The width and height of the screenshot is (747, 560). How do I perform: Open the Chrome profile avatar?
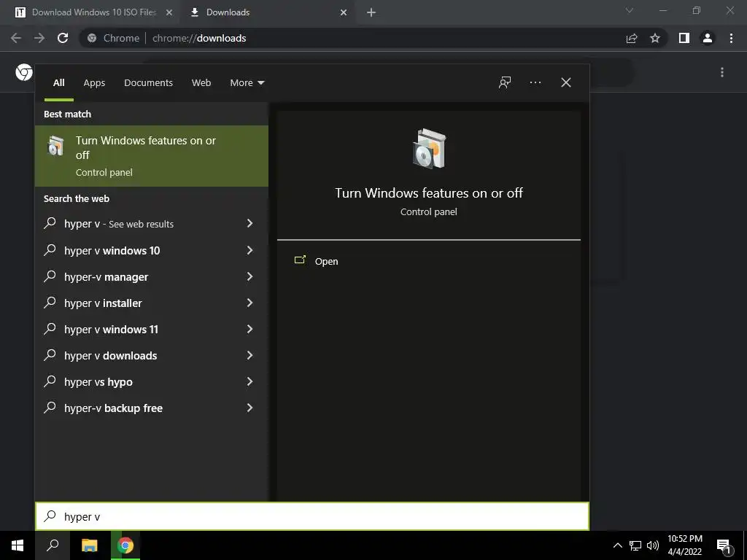(x=708, y=38)
